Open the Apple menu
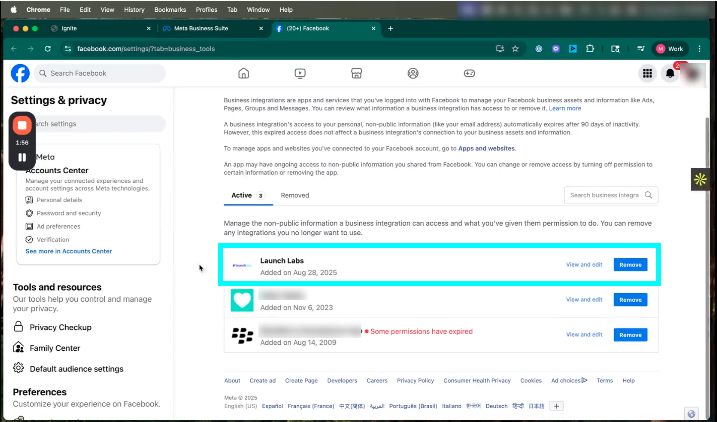Viewport: 717px width, 422px height. point(13,10)
